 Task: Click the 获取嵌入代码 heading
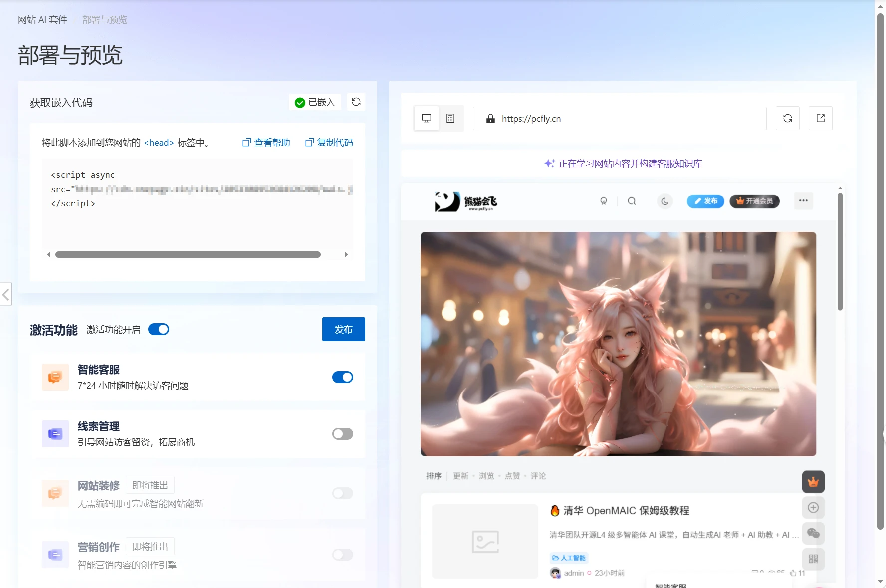61,103
